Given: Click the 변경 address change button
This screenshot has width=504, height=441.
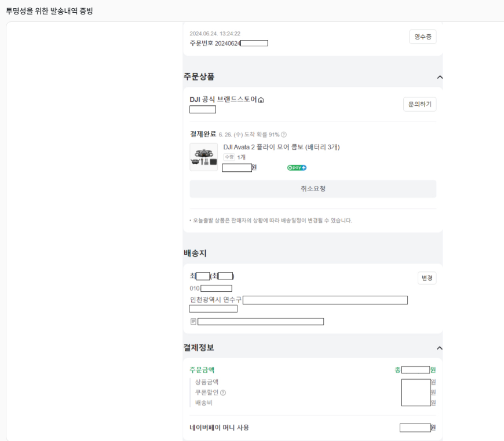Looking at the screenshot, I should tap(427, 278).
